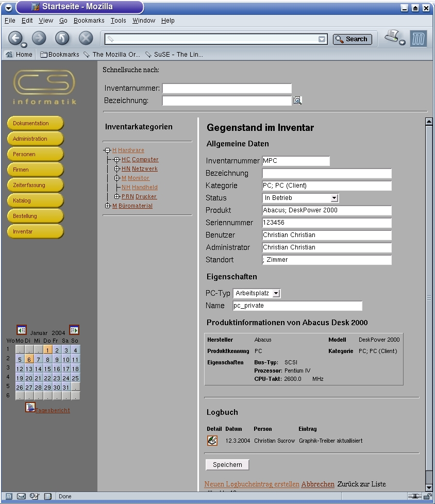The width and height of the screenshot is (435, 504).
Task: Expand the M Büromaterial tree node
Action: 108,206
